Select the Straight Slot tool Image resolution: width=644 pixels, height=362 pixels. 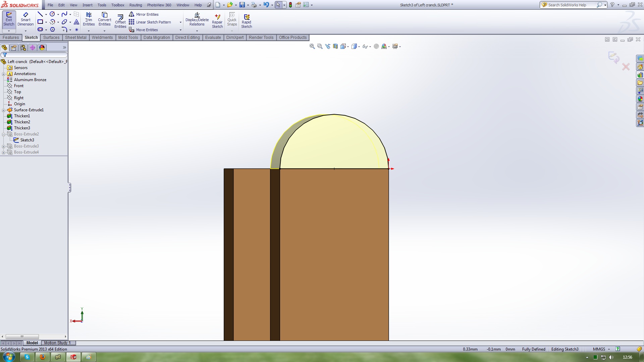click(x=40, y=29)
